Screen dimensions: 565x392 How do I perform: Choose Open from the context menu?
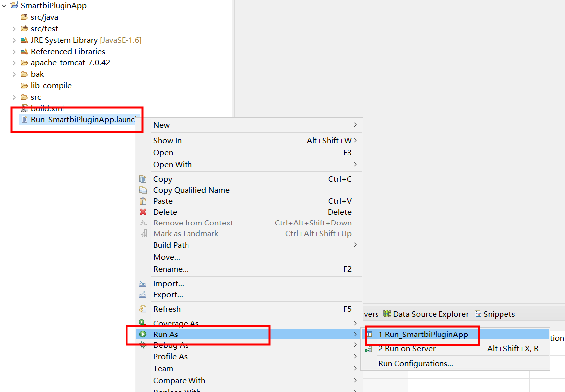point(249,152)
